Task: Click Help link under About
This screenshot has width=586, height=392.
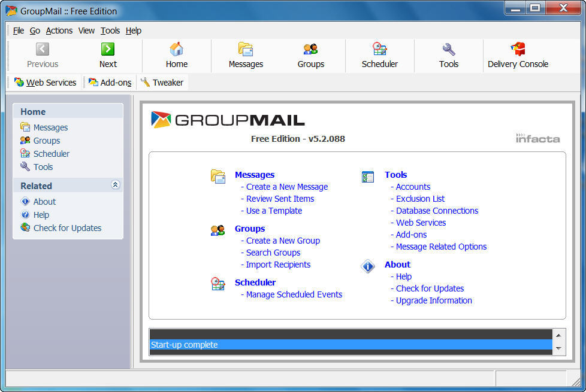Action: pyautogui.click(x=404, y=276)
